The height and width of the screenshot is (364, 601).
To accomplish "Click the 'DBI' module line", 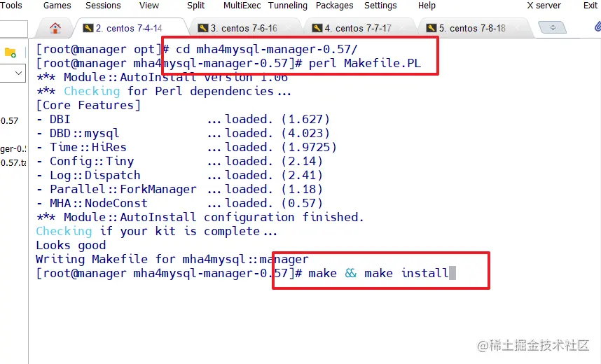I will tap(184, 119).
